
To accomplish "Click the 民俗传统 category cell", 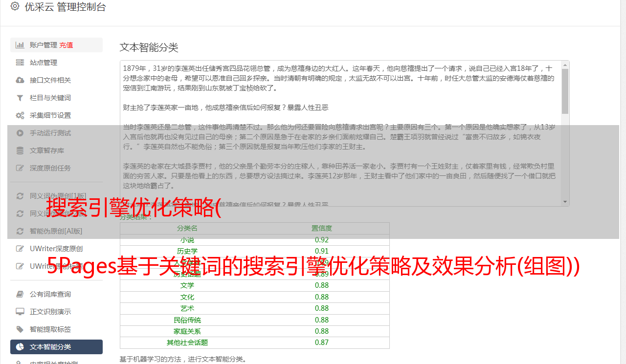I will click(187, 320).
